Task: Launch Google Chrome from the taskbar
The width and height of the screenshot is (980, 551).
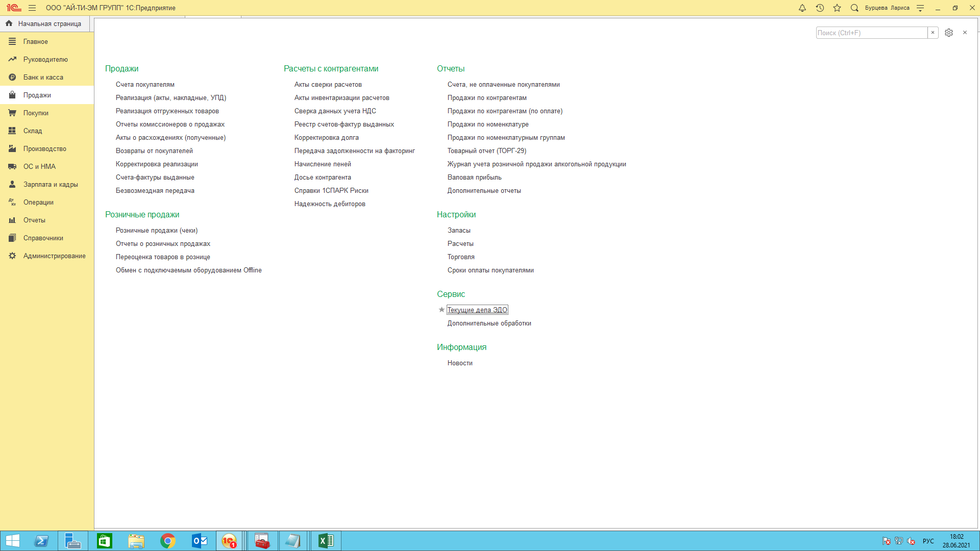Action: coord(167,541)
